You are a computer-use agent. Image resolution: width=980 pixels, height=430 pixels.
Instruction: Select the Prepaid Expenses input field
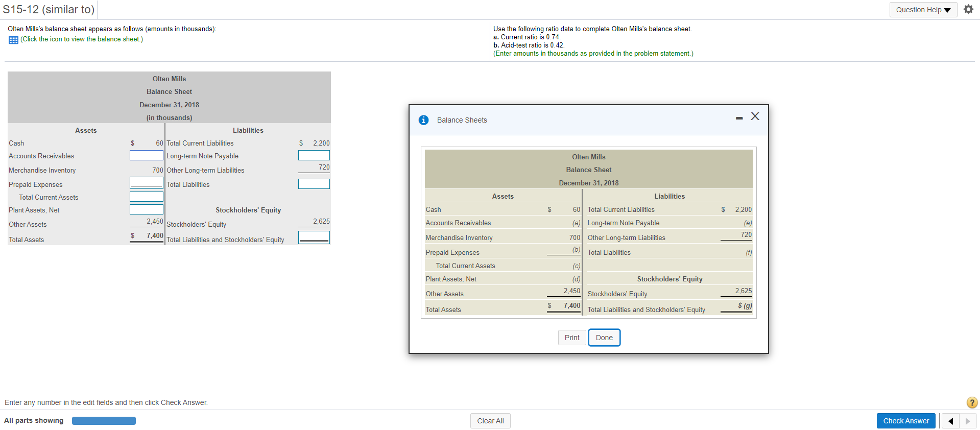point(147,182)
